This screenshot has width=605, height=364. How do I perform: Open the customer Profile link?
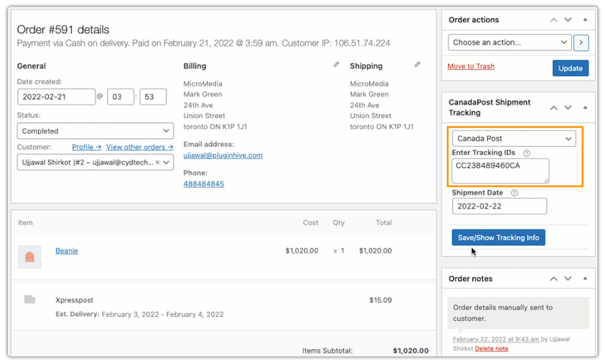point(87,147)
